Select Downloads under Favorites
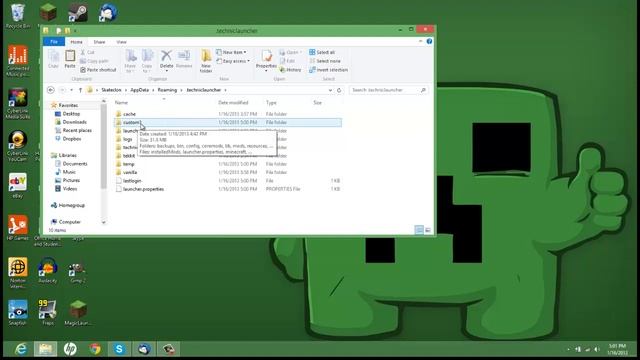Screen dimensions: 640x360 (x=74, y=122)
